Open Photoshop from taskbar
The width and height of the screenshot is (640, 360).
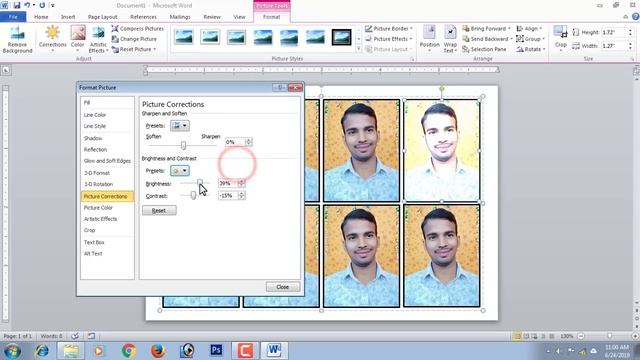[216, 350]
